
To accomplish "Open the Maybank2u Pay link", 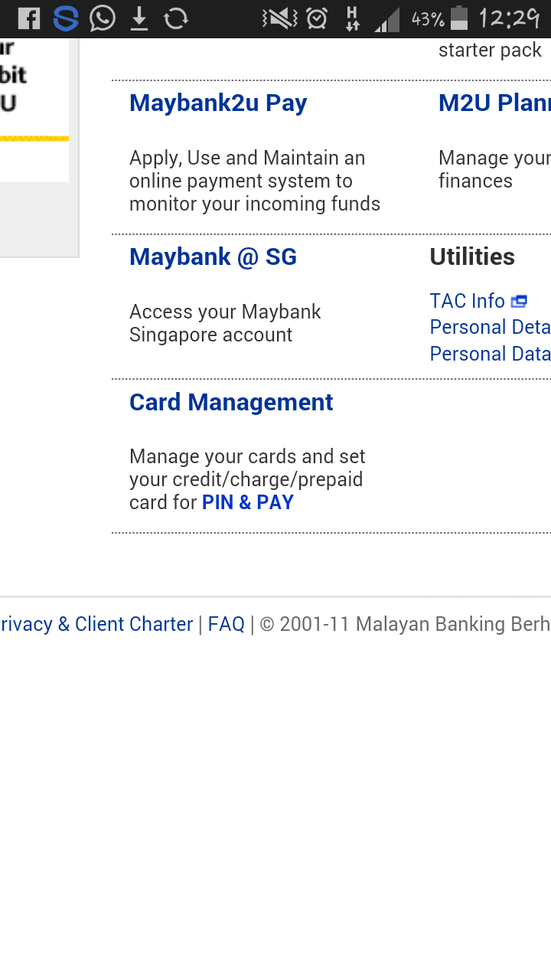I will (218, 103).
